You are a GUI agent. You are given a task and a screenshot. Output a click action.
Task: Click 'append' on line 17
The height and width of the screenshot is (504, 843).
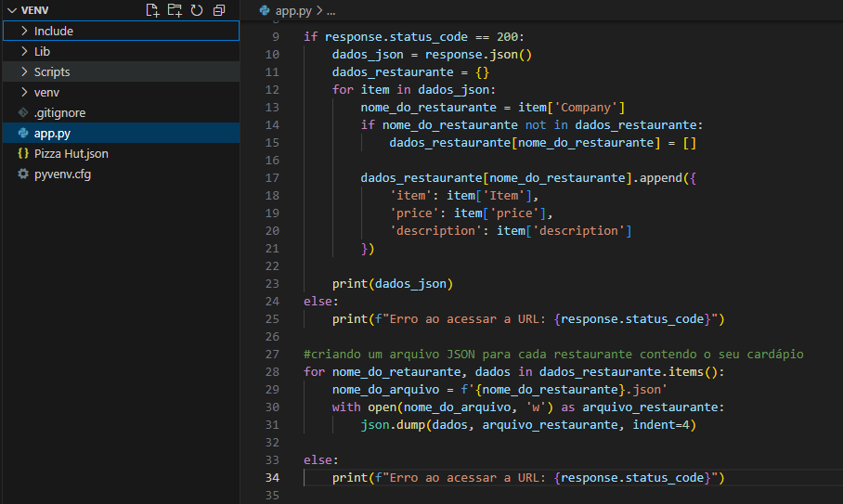click(661, 178)
